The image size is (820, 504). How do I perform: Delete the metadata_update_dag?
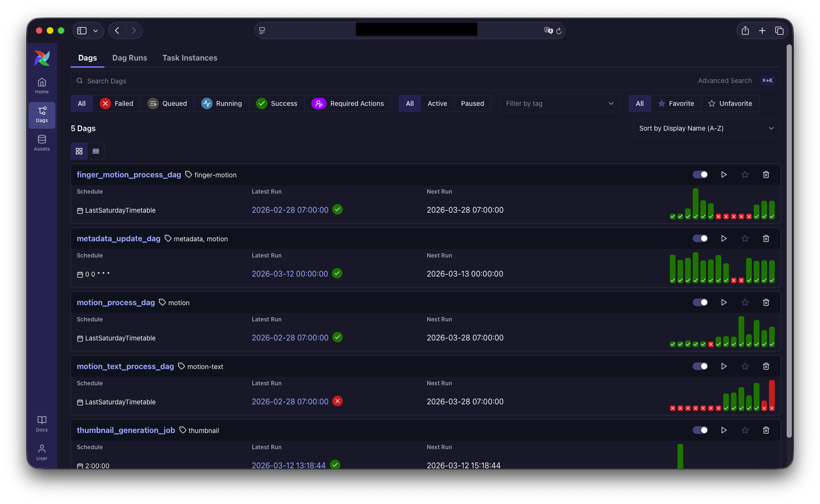[x=766, y=238]
